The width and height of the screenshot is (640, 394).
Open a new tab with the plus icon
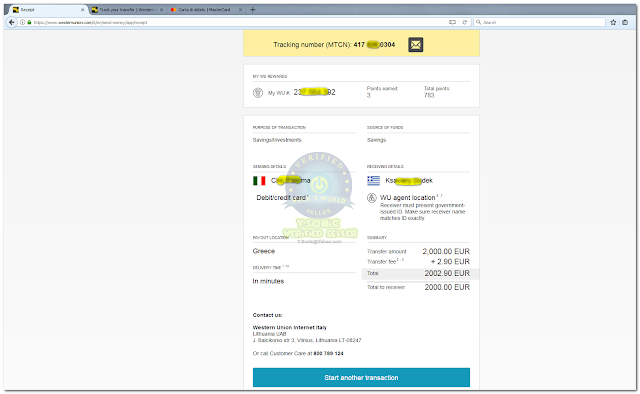253,9
